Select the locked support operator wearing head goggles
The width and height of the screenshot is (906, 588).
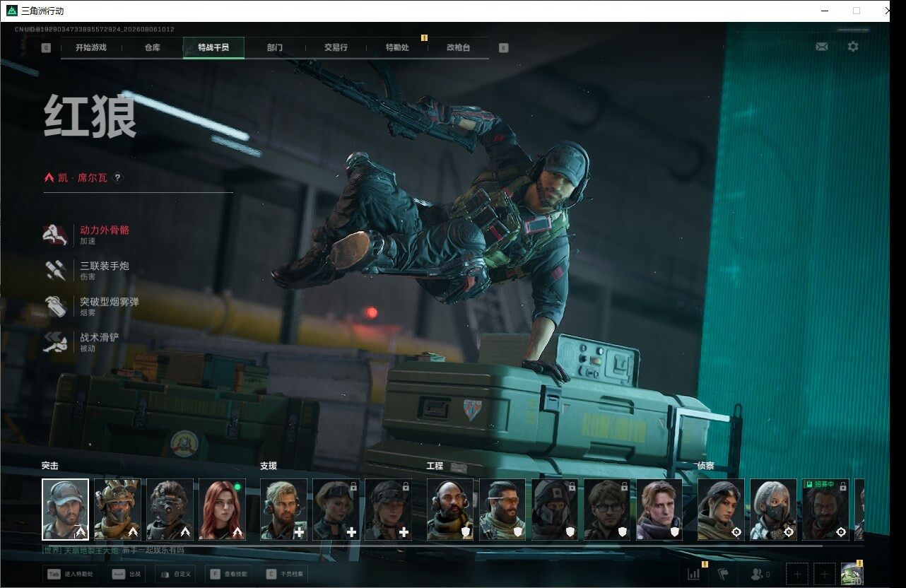coord(389,510)
